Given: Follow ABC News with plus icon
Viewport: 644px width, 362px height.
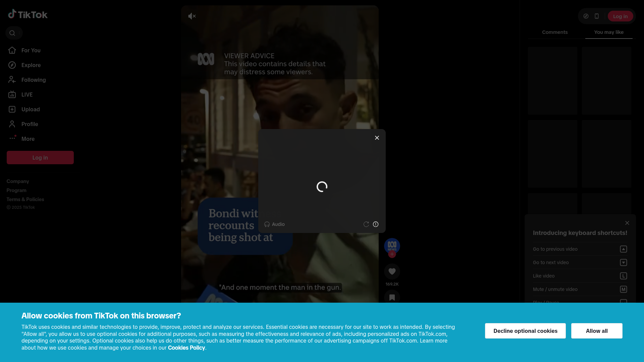Looking at the screenshot, I should coord(392,254).
